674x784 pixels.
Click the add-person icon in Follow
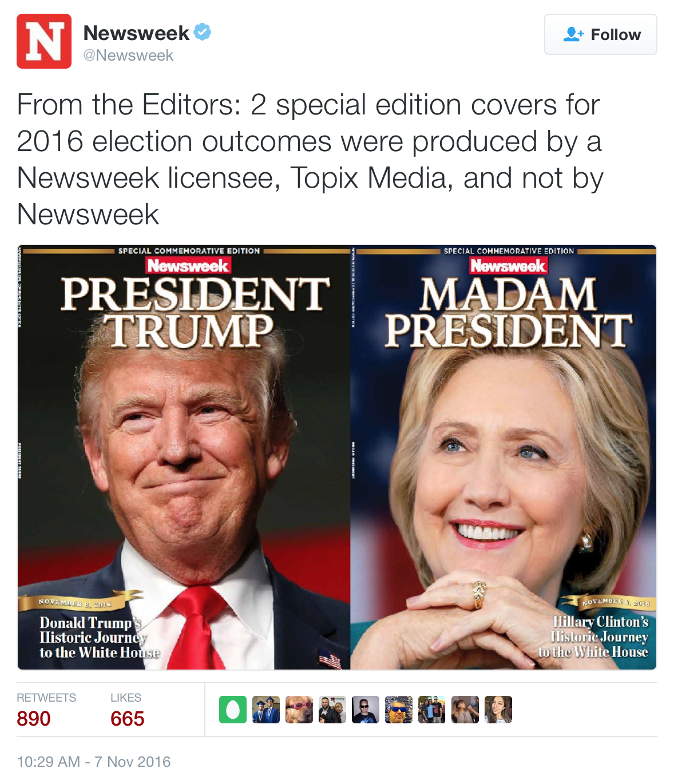coord(574,34)
